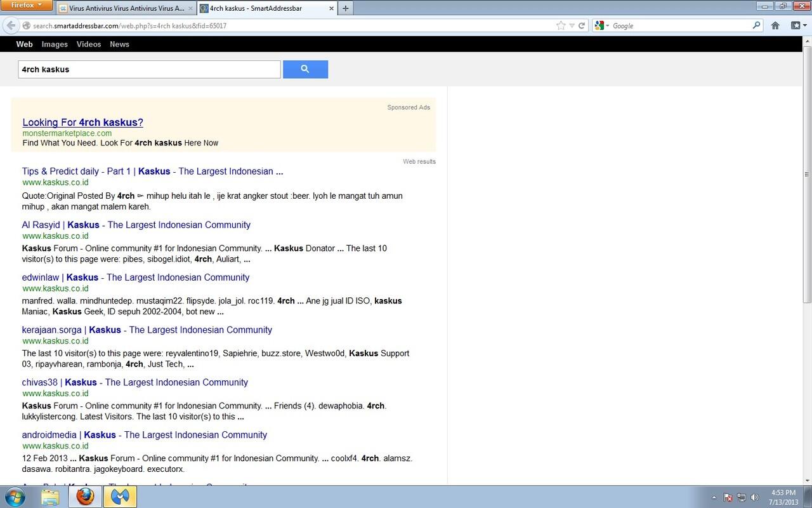Open the chivas38 Kaskus result
This screenshot has height=508, width=812.
click(x=134, y=382)
